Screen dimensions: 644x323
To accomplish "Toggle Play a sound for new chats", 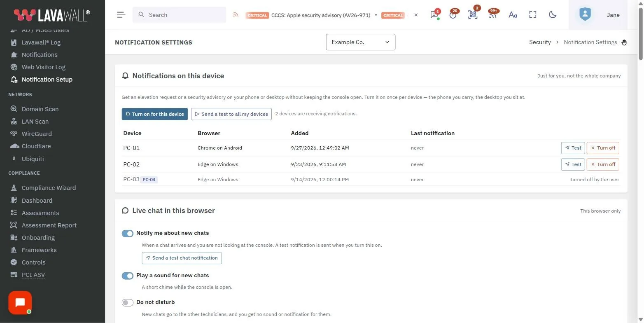I will tap(128, 276).
